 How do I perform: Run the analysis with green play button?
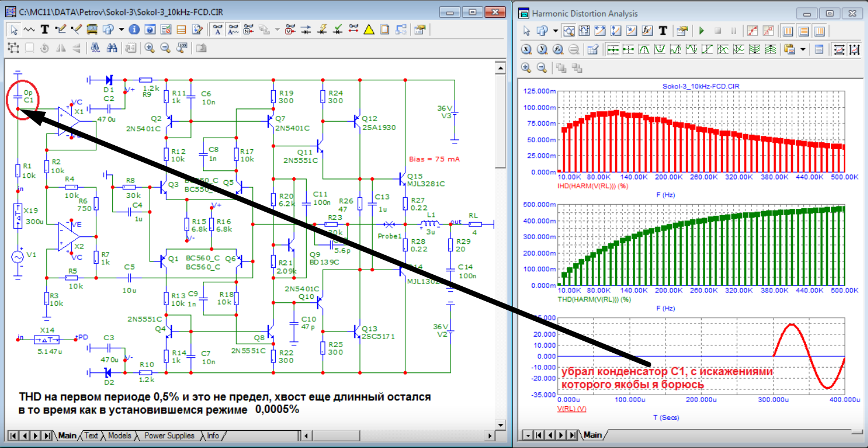(x=701, y=30)
